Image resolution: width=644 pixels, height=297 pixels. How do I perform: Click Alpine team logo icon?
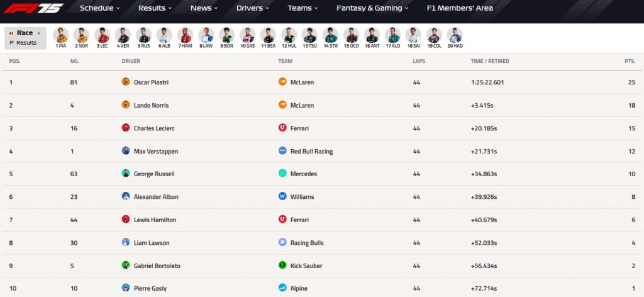(x=282, y=288)
